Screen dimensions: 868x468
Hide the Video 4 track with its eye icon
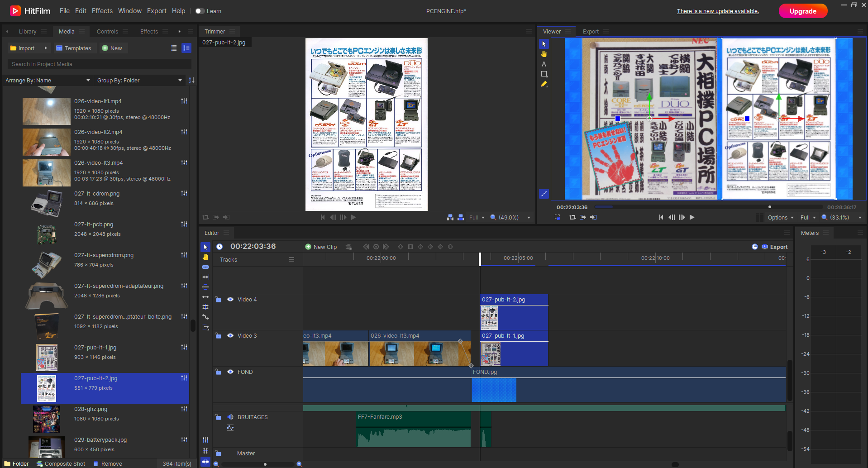pyautogui.click(x=230, y=299)
